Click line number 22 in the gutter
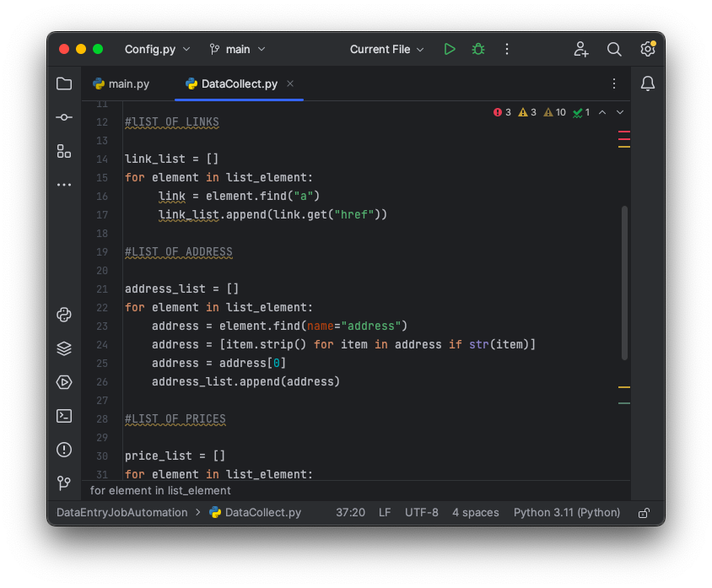 pyautogui.click(x=102, y=308)
